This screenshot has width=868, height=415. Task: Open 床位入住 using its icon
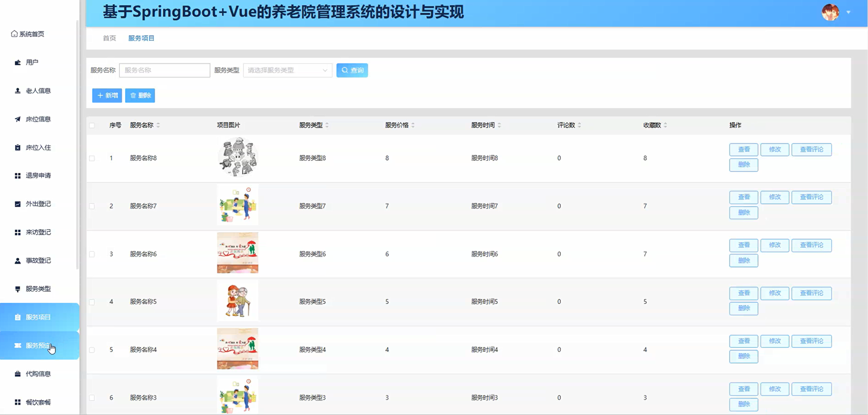17,147
